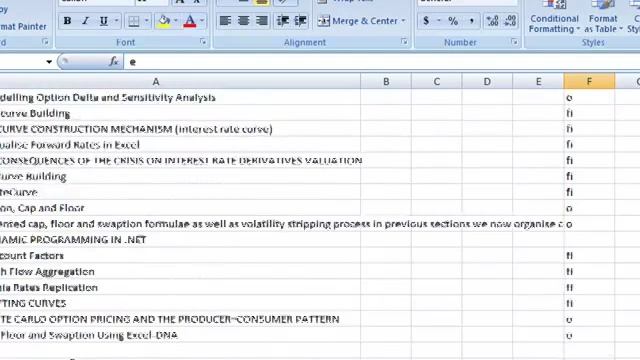Click Format Painter button
The height and width of the screenshot is (360, 640).
click(x=23, y=27)
